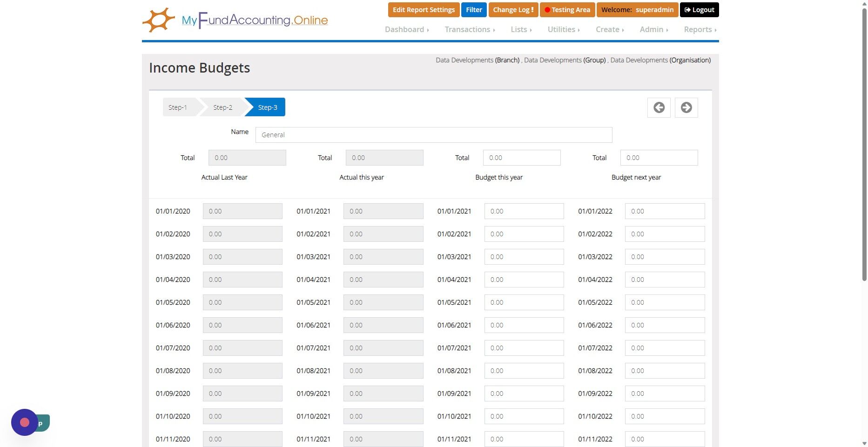Viewport: 868px width, 447px height.
Task: Click the Change Log button
Action: pos(513,10)
